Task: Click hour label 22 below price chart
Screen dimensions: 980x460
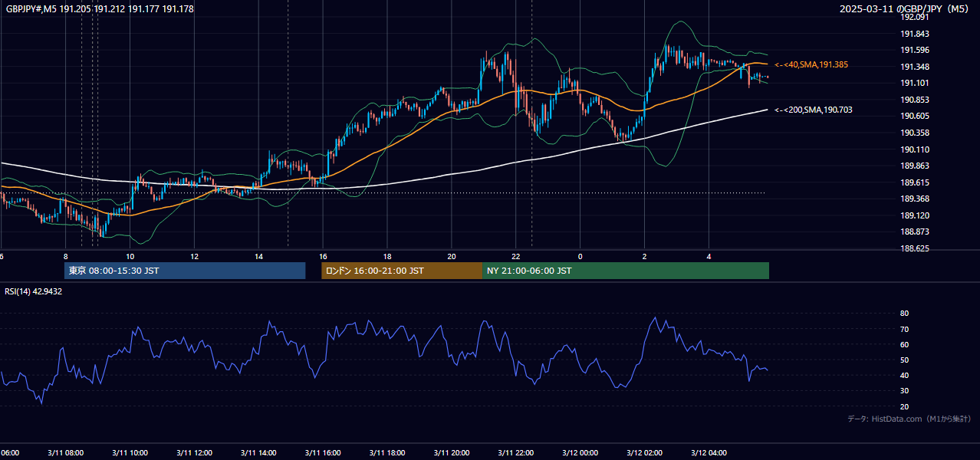Action: pyautogui.click(x=516, y=256)
